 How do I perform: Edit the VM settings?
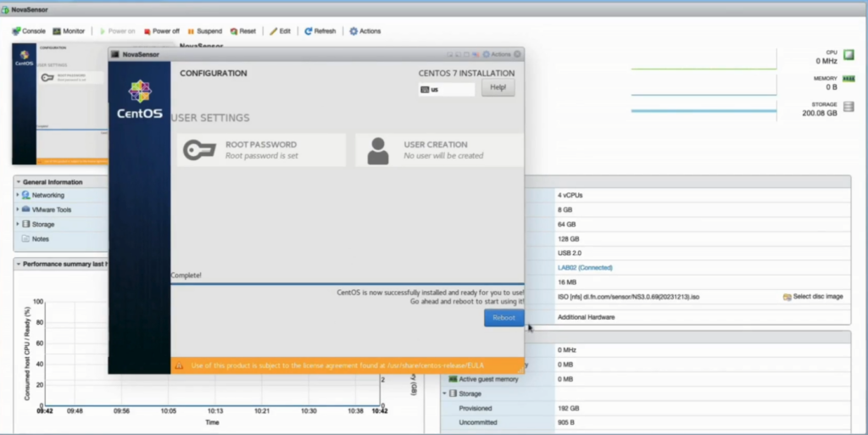280,31
